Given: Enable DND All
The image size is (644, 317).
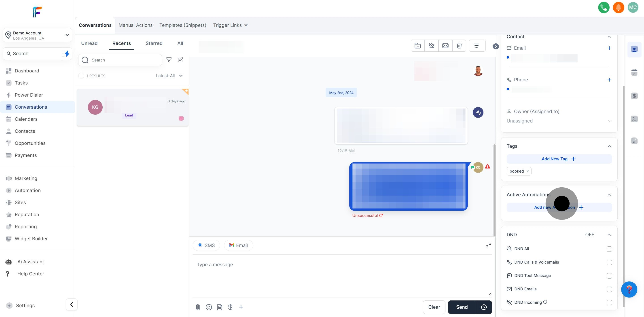Looking at the screenshot, I should pyautogui.click(x=609, y=249).
